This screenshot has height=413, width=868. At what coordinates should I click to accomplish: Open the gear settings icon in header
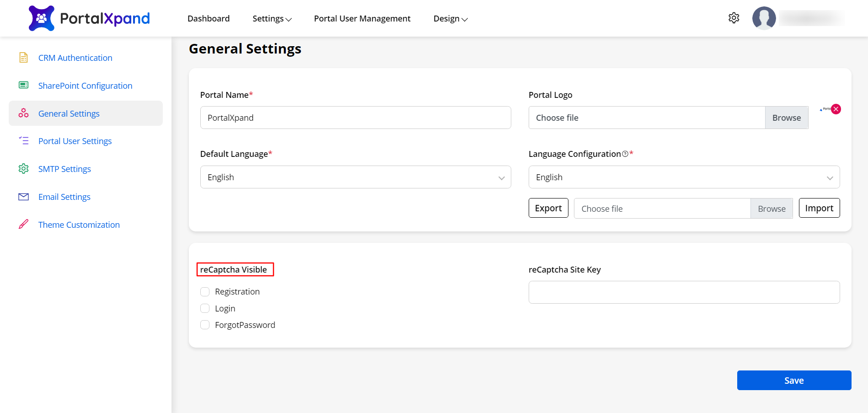click(734, 18)
